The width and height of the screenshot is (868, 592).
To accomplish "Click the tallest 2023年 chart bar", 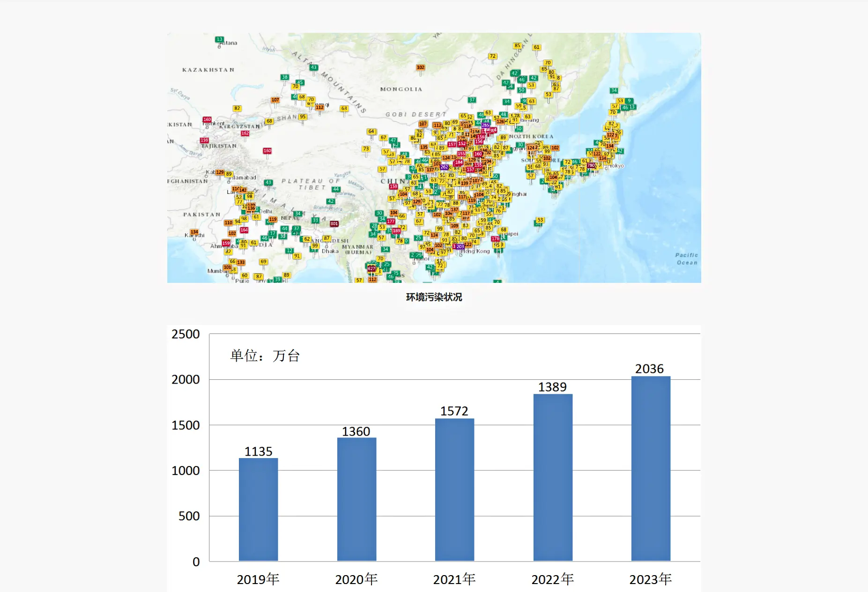I will pyautogui.click(x=651, y=468).
